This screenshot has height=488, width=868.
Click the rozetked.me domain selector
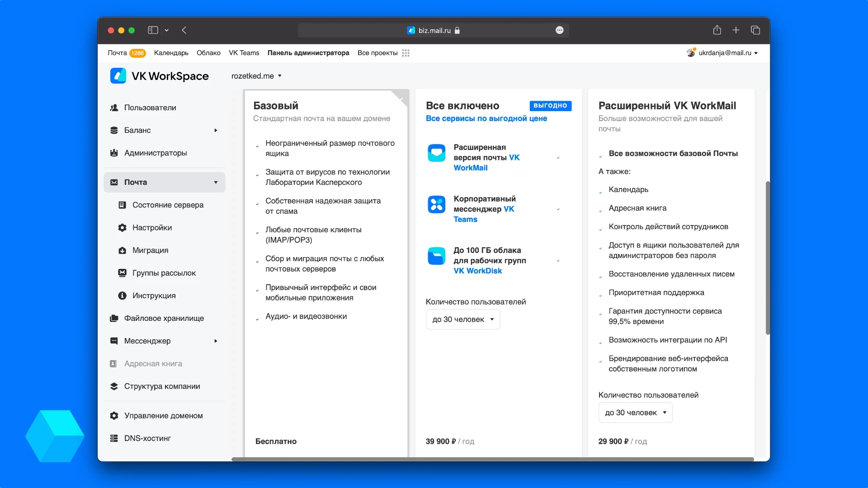tap(256, 75)
